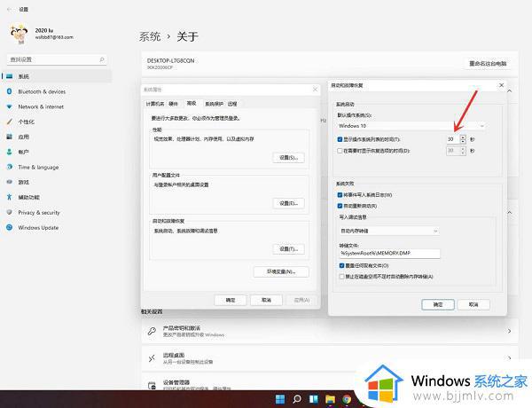Image resolution: width=532 pixels, height=408 pixels.
Task: Select the 高级 tab in System Properties
Action: tap(192, 103)
